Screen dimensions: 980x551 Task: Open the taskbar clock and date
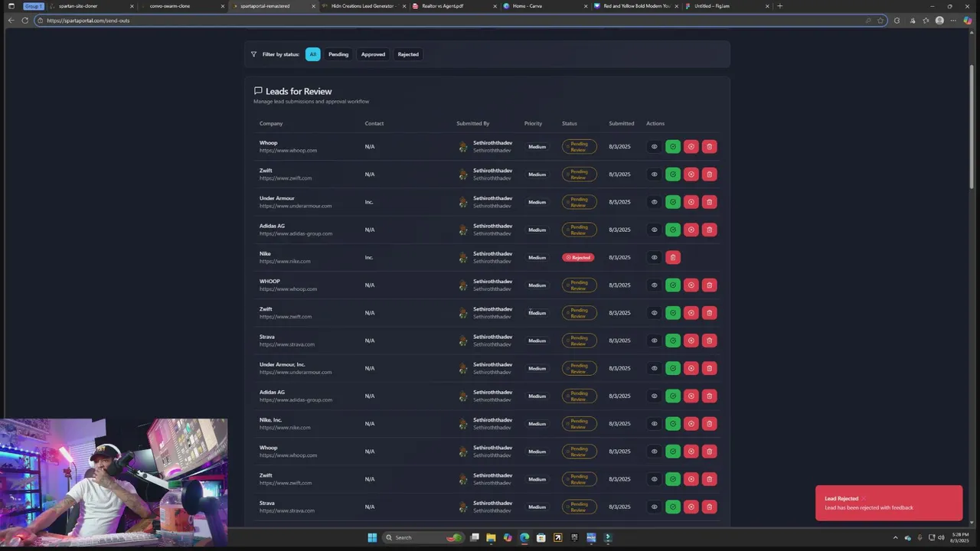[960, 537]
